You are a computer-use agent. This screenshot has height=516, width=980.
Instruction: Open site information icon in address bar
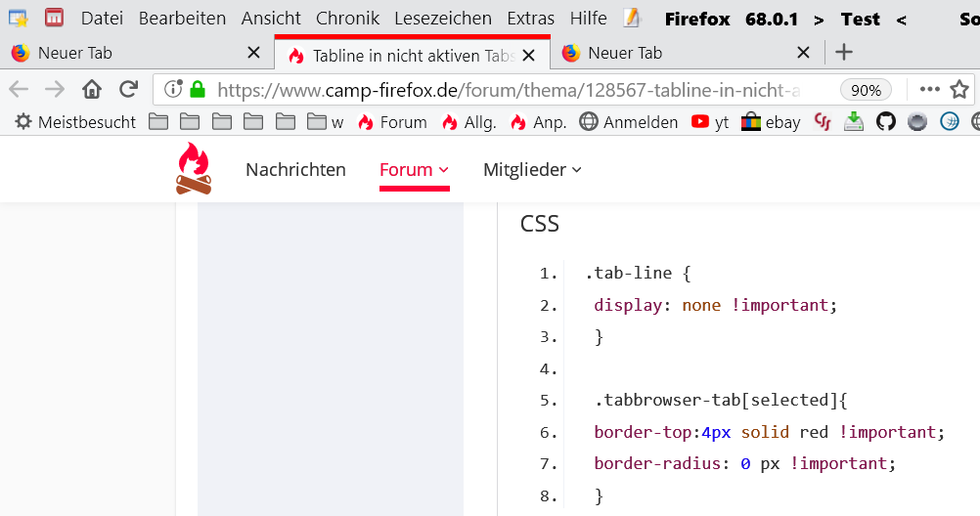(x=172, y=89)
